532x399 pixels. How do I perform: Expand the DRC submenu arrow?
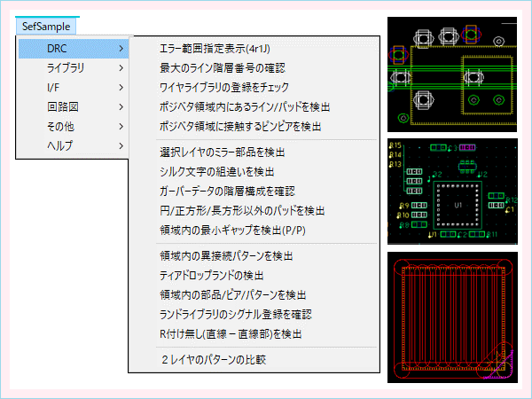pos(121,48)
